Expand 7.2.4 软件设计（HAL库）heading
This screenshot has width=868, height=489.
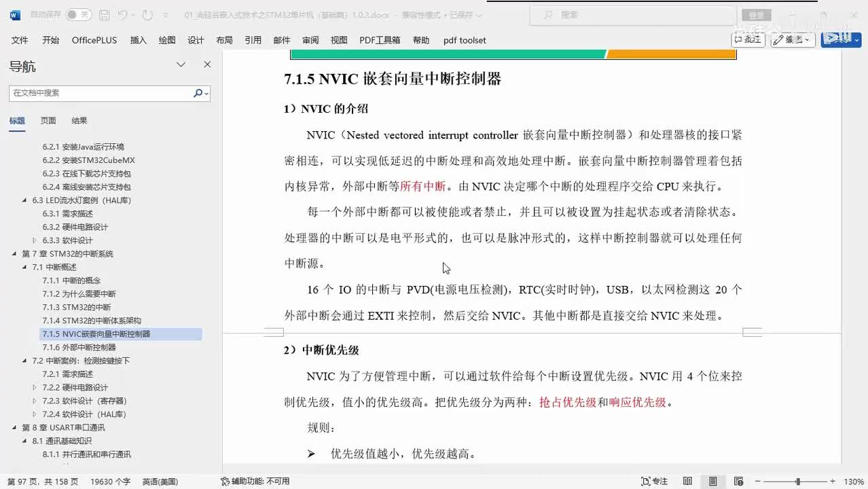(35, 414)
